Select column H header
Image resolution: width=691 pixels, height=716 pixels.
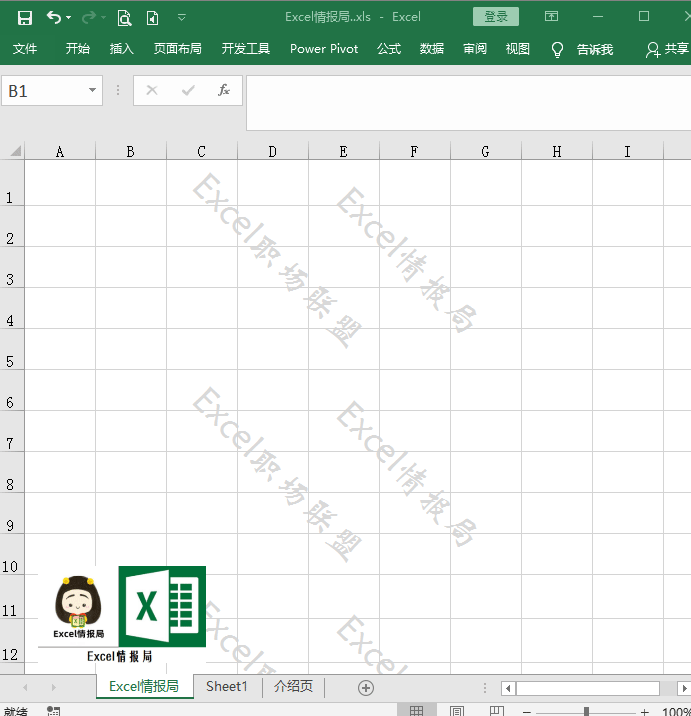pos(557,151)
